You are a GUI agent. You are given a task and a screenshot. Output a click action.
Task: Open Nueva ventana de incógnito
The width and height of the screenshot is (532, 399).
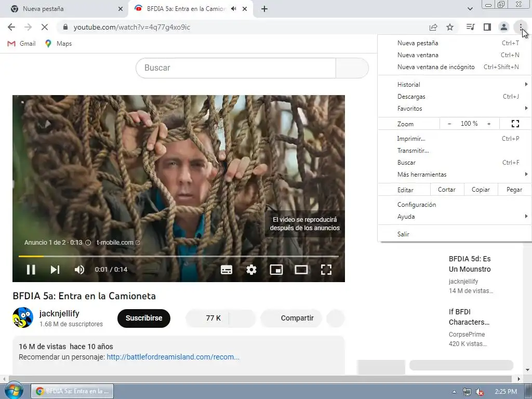pos(455,67)
